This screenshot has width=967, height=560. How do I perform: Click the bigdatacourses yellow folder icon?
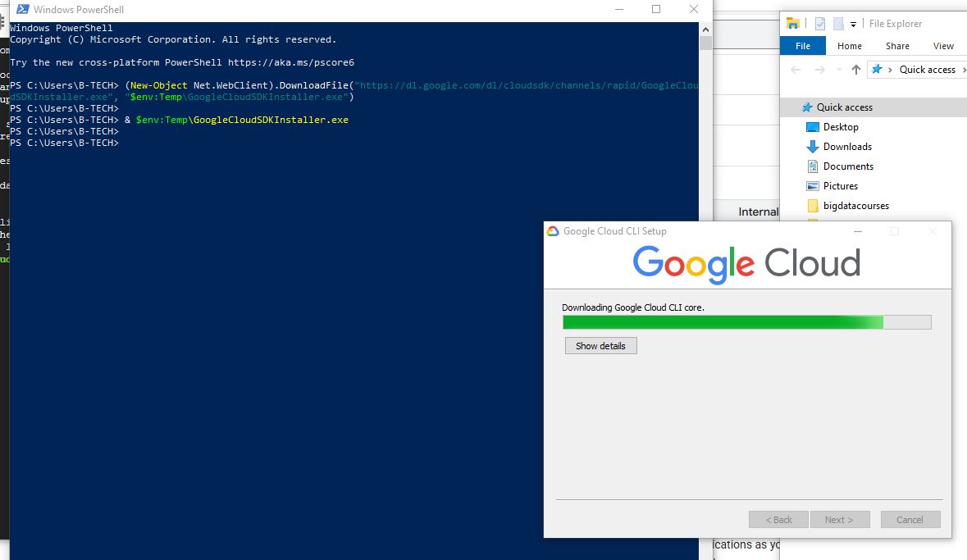[813, 206]
